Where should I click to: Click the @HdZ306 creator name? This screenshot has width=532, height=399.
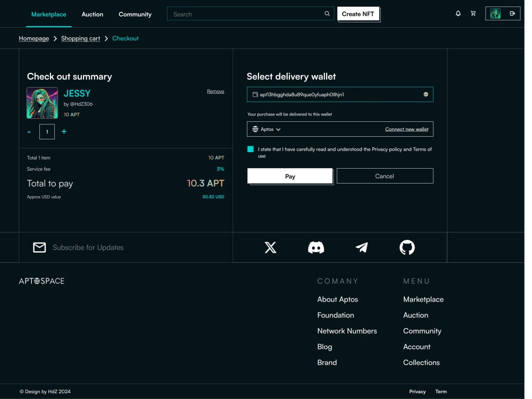click(81, 104)
